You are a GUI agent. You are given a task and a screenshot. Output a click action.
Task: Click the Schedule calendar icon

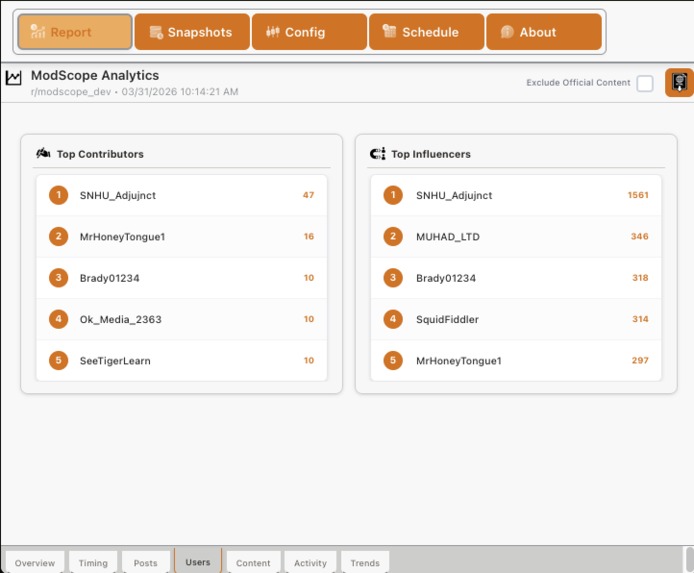[389, 31]
